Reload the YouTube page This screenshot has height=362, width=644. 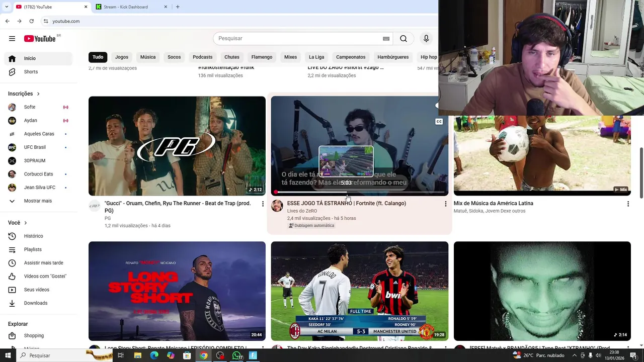pos(31,21)
